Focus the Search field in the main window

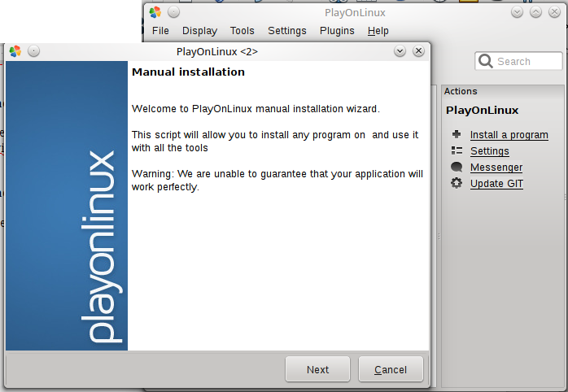coord(518,61)
